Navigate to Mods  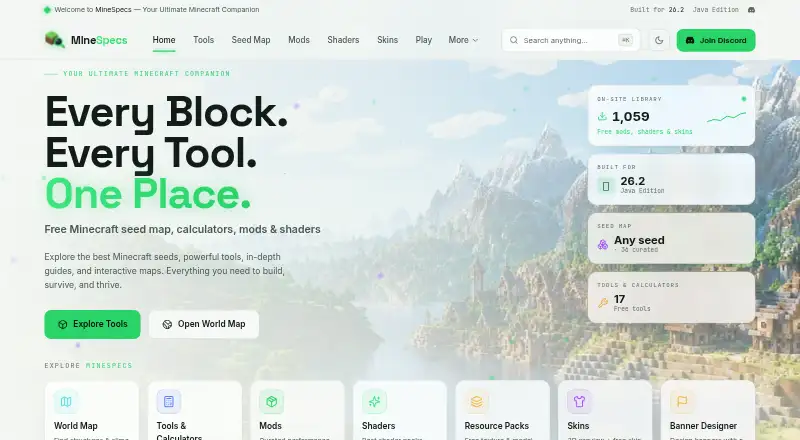click(x=299, y=40)
